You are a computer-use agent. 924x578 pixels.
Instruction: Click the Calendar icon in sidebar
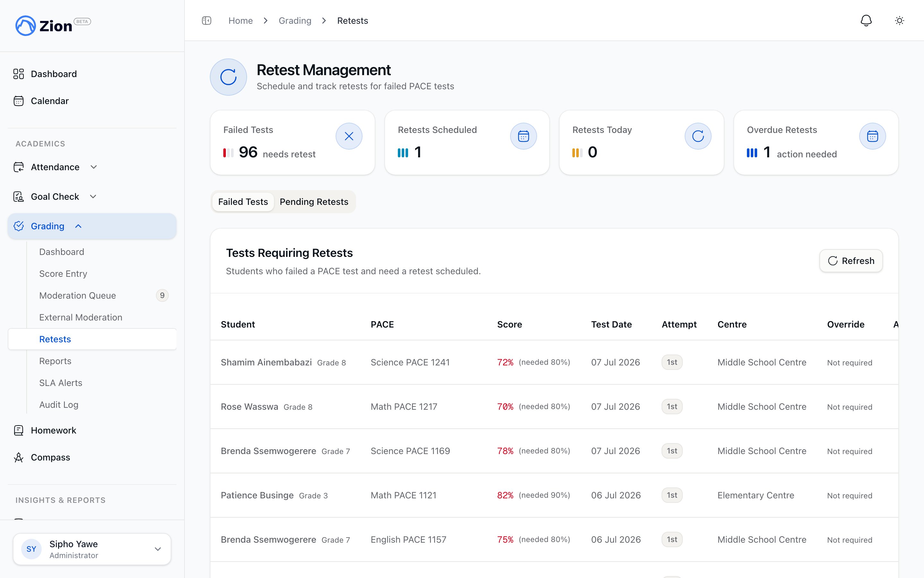[18, 101]
